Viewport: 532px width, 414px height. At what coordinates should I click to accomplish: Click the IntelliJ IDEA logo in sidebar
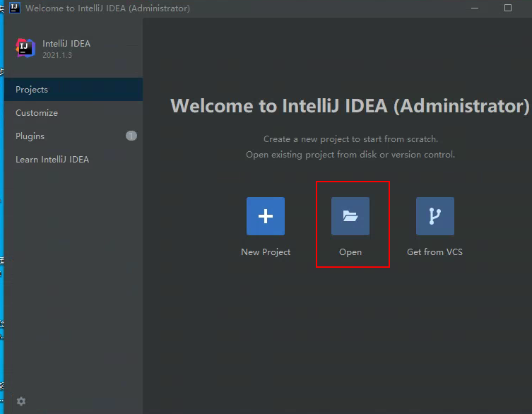25,48
